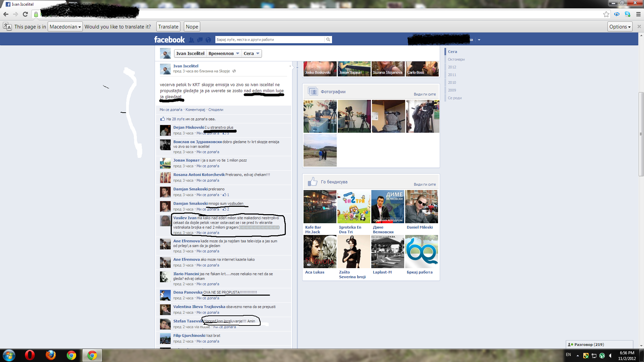This screenshot has width=644, height=362.
Task: Open the Facebook messages icon
Action: coord(200,40)
